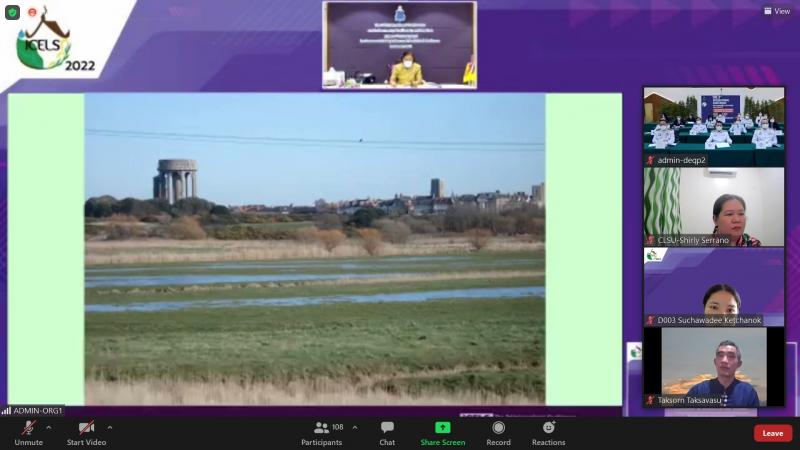
Task: Start recording with the Record icon
Action: (x=498, y=428)
